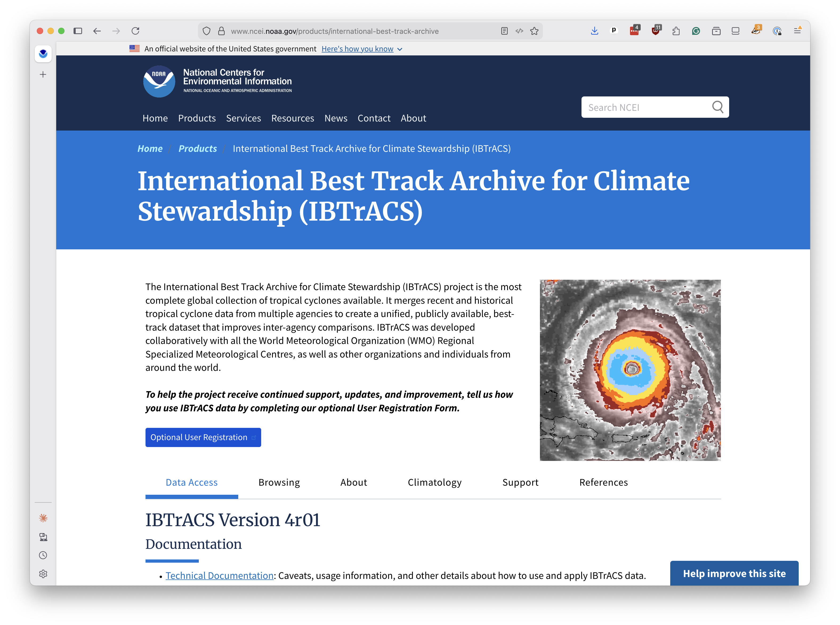
Task: Switch to the Browsing tab
Action: coord(279,482)
